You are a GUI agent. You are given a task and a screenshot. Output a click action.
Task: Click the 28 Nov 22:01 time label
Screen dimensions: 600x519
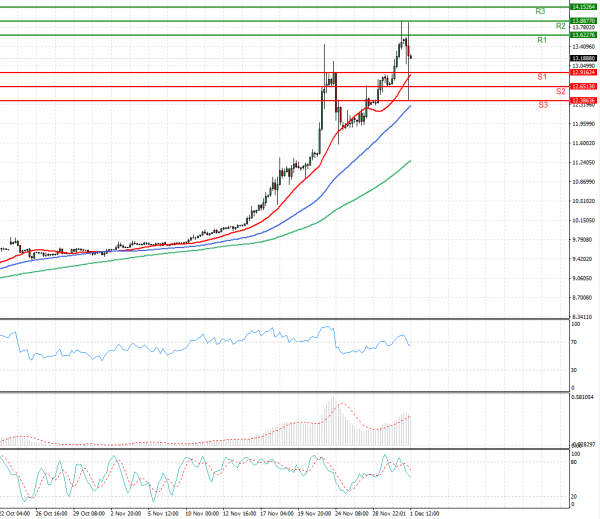click(389, 514)
